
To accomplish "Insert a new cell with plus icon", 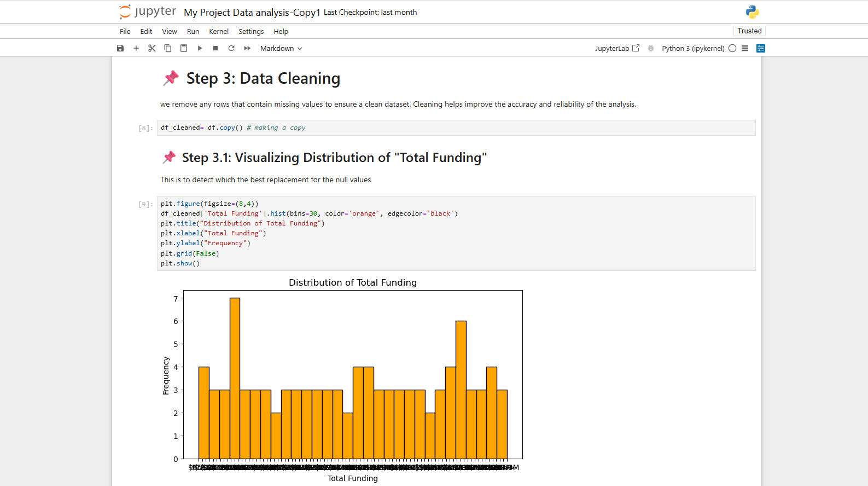I will [136, 48].
